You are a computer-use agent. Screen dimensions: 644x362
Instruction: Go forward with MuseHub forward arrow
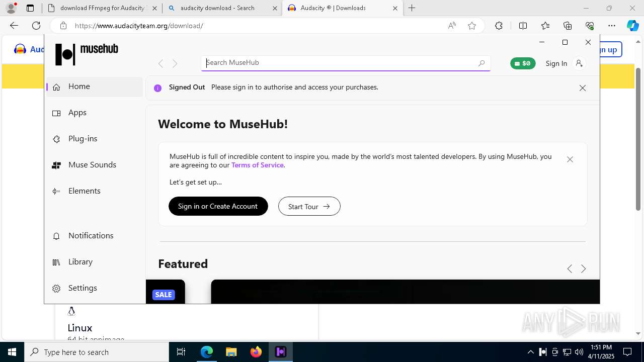[175, 63]
